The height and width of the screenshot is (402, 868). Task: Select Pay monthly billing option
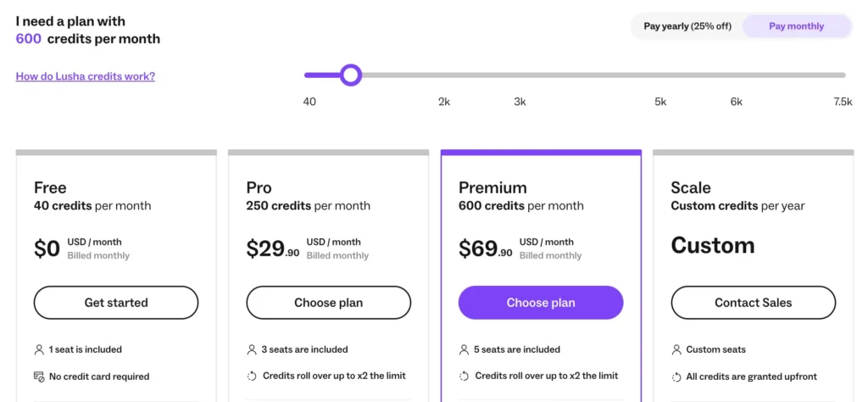point(796,26)
